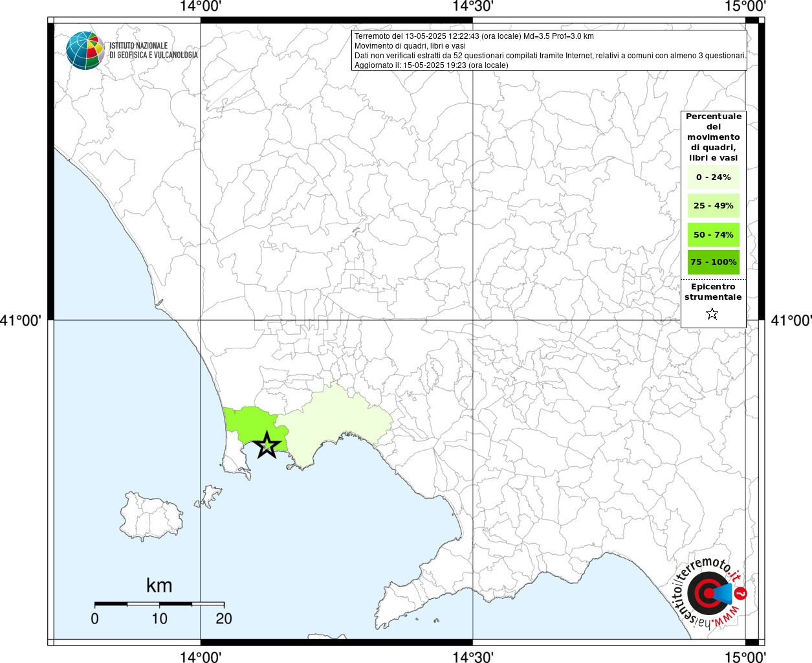Click the legend title 'Percentuale del movimento'
Image resolution: width=812 pixels, height=663 pixels.
[714, 137]
